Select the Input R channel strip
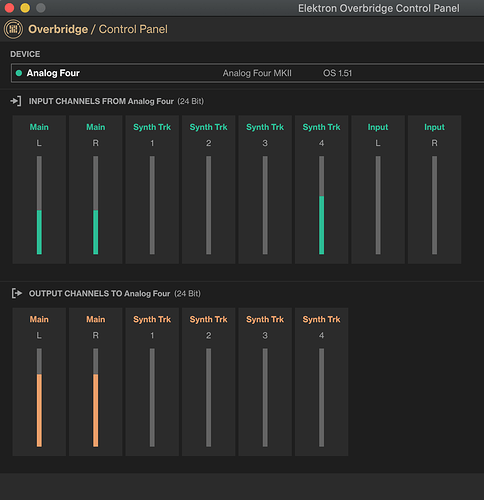The height and width of the screenshot is (500, 484). [x=434, y=190]
